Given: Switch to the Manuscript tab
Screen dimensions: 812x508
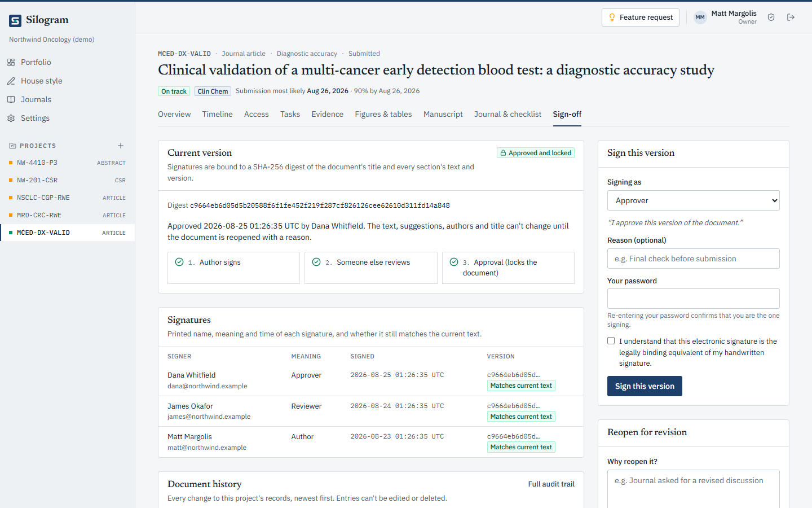Looking at the screenshot, I should point(443,114).
